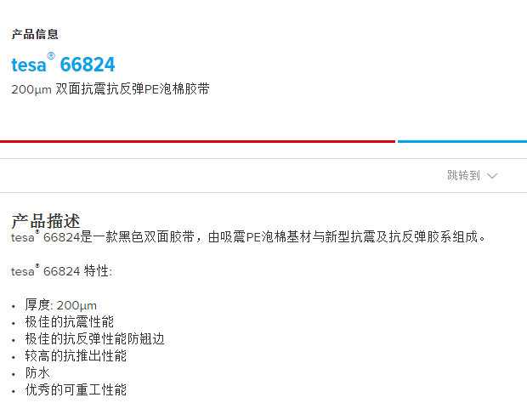Click the chevron arrow next to 跳转到
Viewport: 527px width, 420px height.
[x=492, y=176]
